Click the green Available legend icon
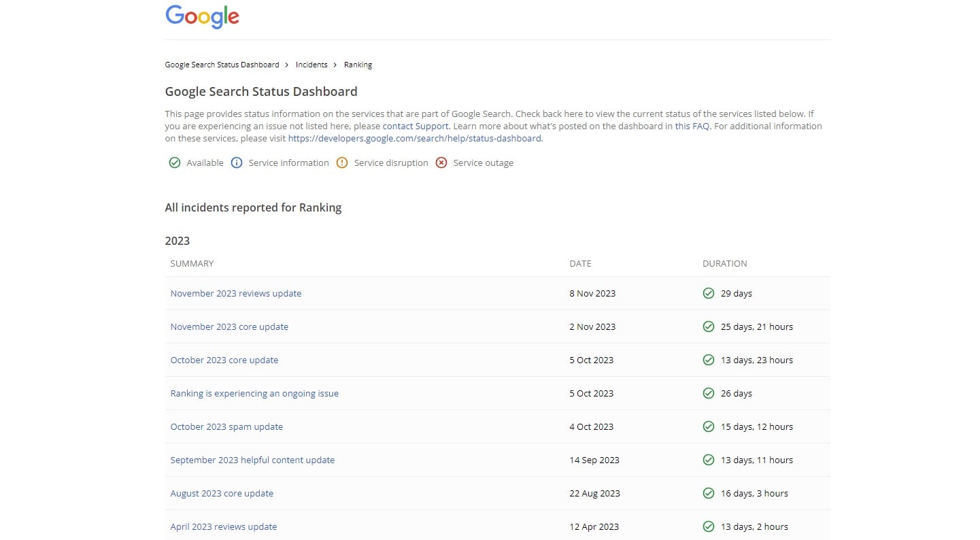980x540 pixels. click(x=175, y=163)
